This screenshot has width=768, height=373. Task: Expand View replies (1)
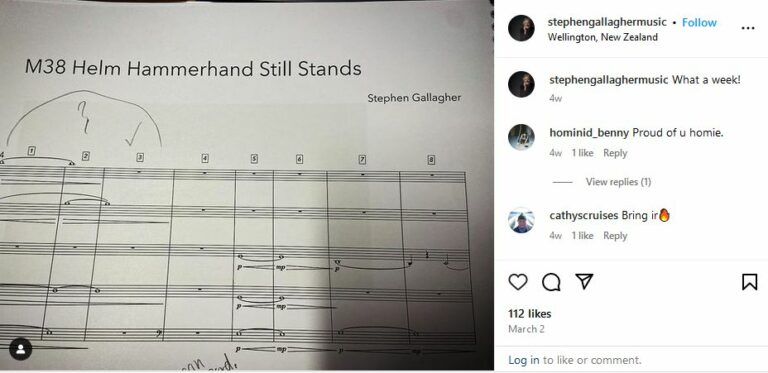(x=618, y=182)
